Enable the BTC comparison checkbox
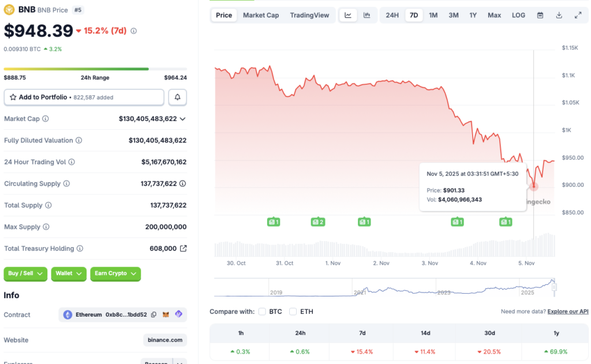The width and height of the screenshot is (591, 364). pyautogui.click(x=261, y=311)
